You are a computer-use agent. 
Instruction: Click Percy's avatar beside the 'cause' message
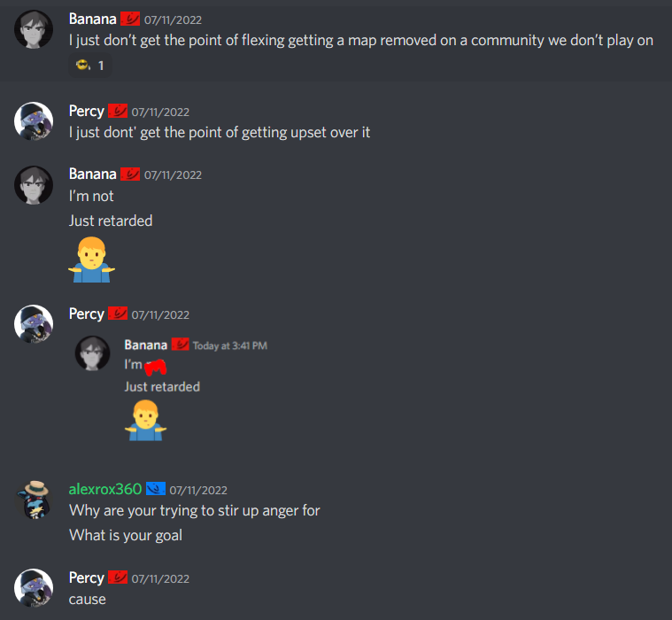(x=34, y=588)
